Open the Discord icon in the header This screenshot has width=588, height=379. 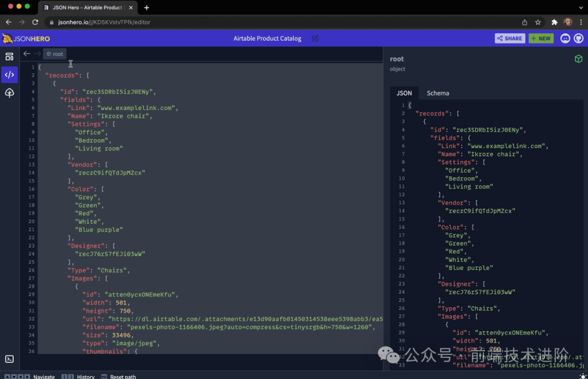coord(565,39)
